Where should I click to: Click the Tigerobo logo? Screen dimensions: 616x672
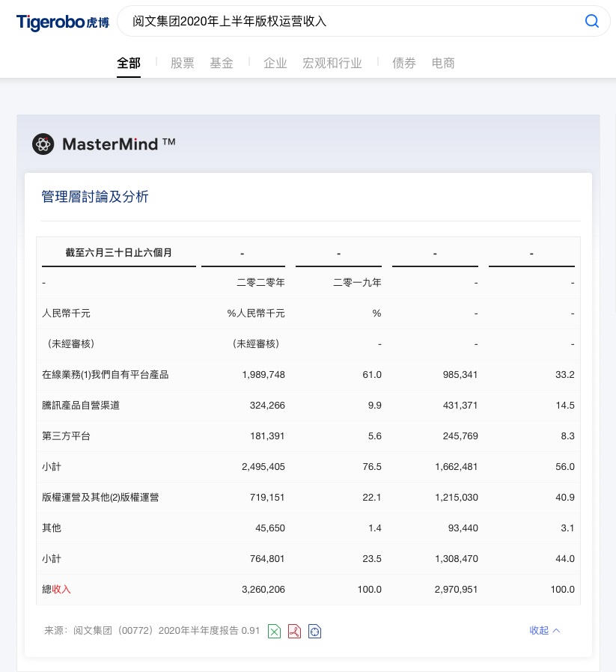tap(63, 22)
